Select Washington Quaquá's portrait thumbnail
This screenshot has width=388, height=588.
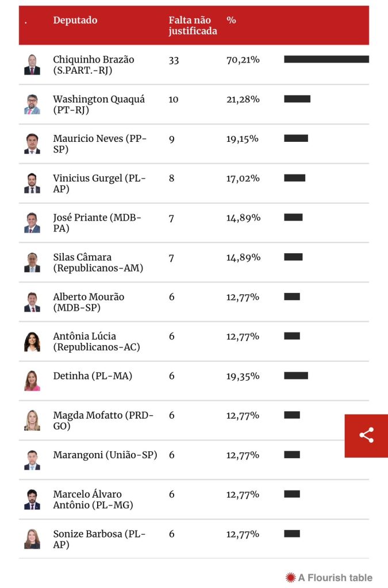tap(32, 105)
